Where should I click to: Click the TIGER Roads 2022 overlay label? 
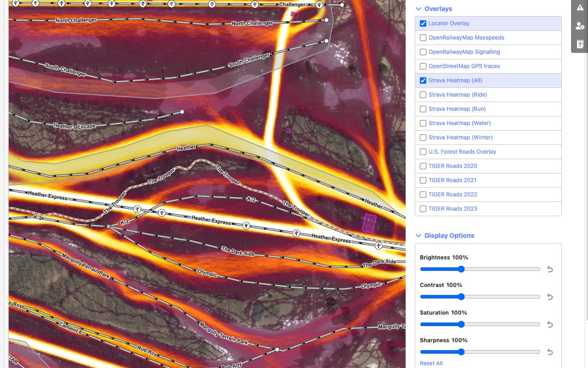[453, 195]
